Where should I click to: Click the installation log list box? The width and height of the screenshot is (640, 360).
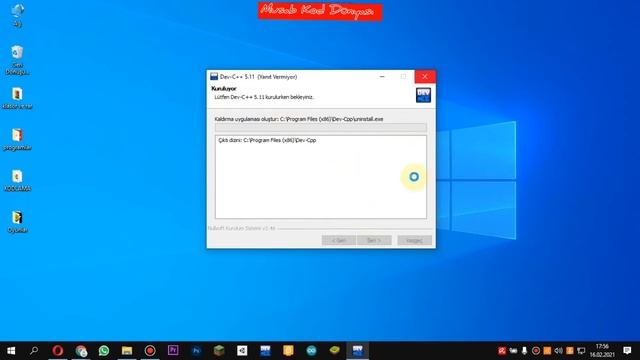pyautogui.click(x=321, y=177)
